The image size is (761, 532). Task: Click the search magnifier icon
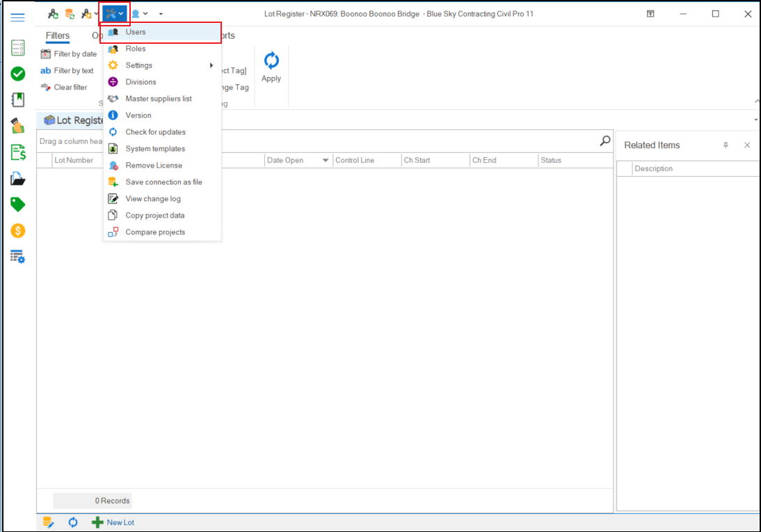[x=605, y=141]
